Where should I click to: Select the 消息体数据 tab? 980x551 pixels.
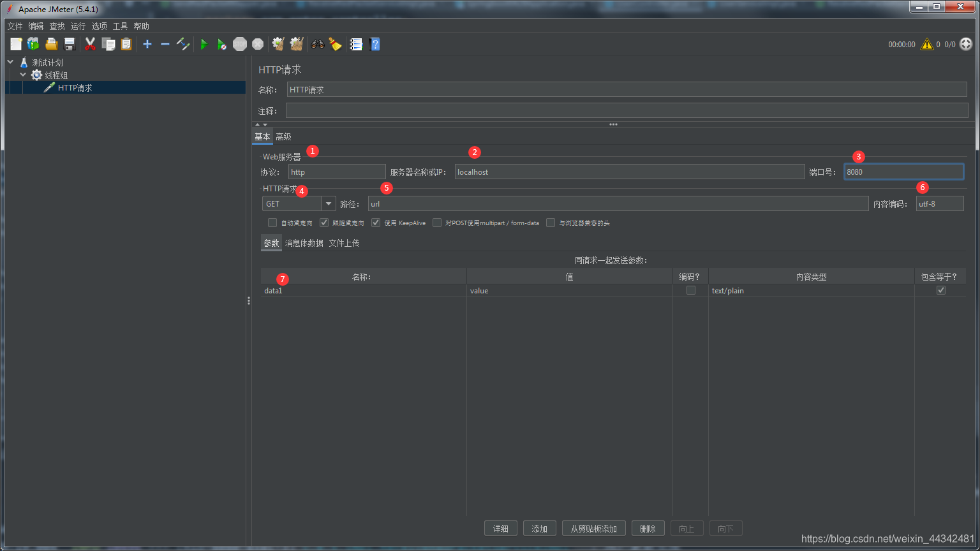click(x=304, y=243)
